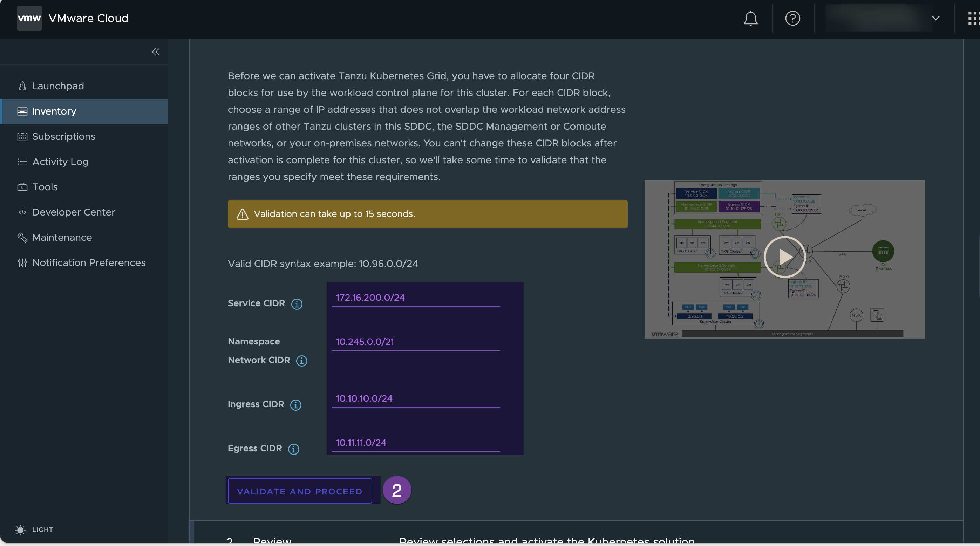Viewport: 980px width, 546px height.
Task: Click the Maintenance wrench icon
Action: pyautogui.click(x=22, y=237)
